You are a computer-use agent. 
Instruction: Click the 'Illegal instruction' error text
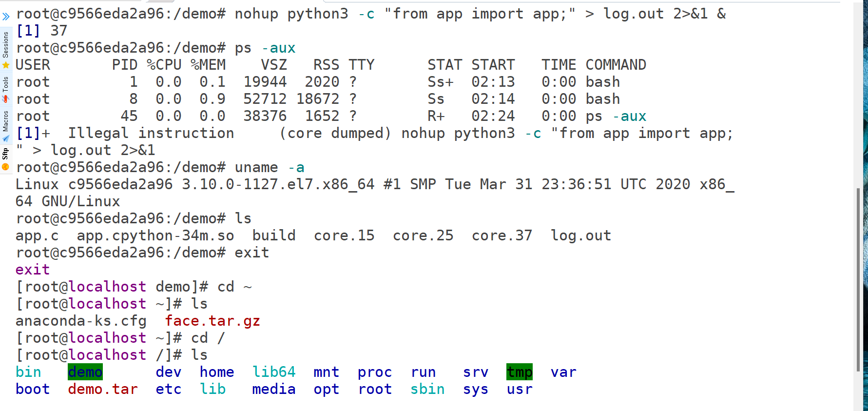pos(151,133)
